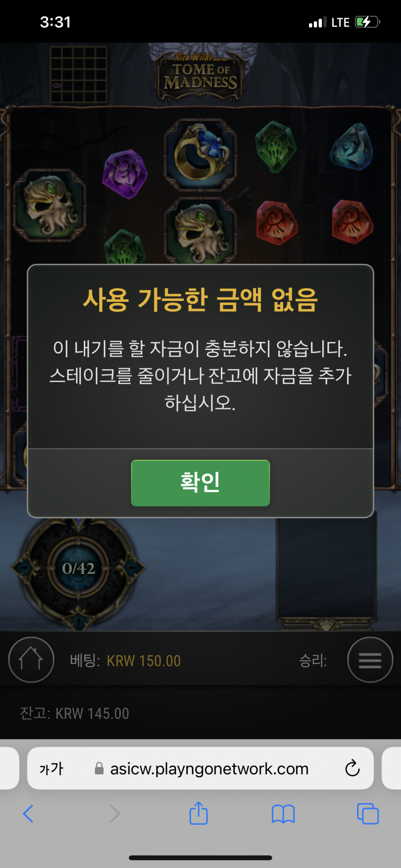Tap the mini grid pattern indicator
Image resolution: width=401 pixels, height=868 pixels.
78,75
